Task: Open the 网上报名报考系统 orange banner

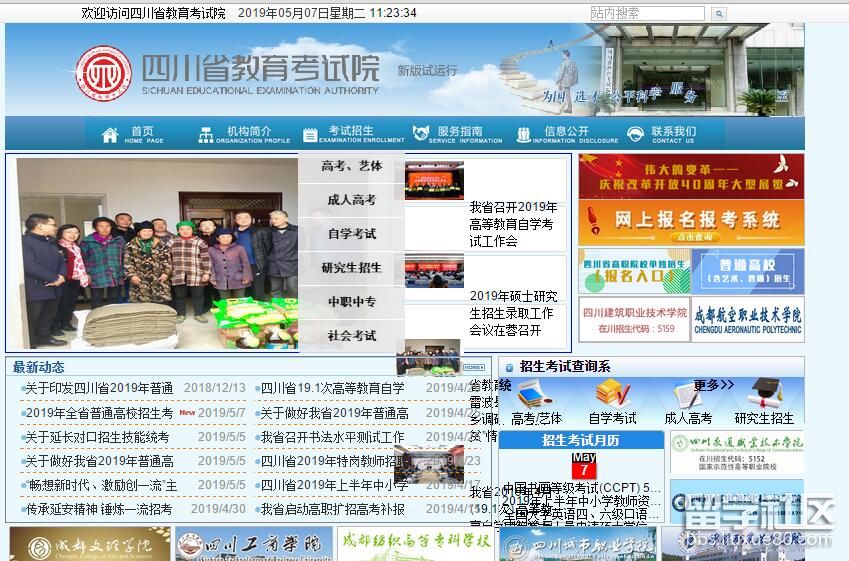Action: (x=690, y=222)
